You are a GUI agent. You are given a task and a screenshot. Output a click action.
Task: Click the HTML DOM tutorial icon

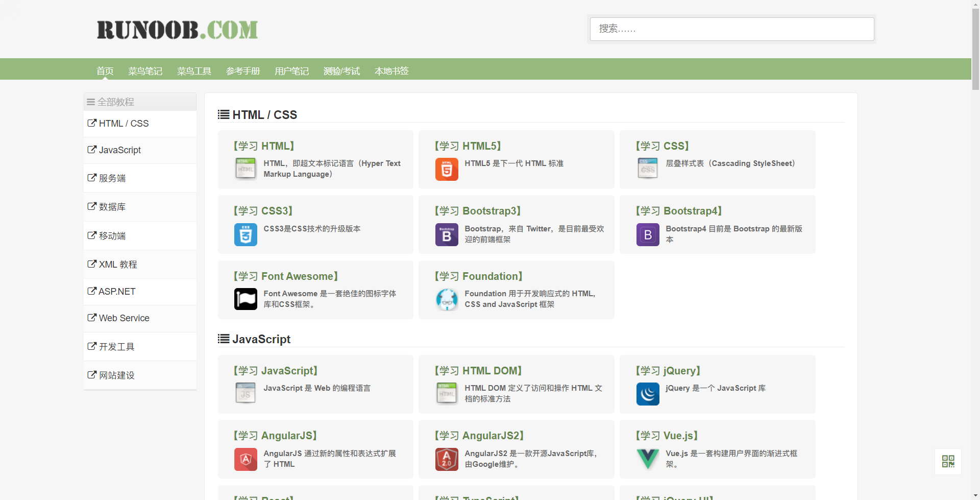pos(447,394)
